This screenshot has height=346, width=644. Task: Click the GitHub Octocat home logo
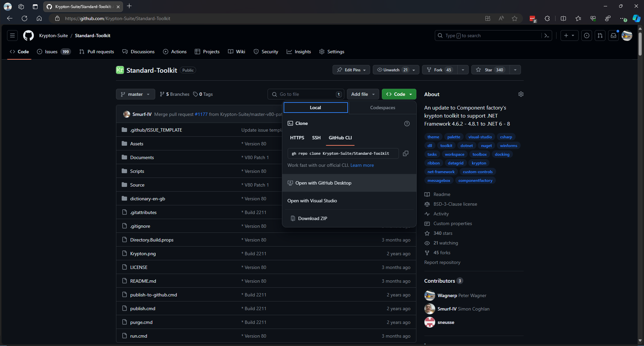pos(28,36)
